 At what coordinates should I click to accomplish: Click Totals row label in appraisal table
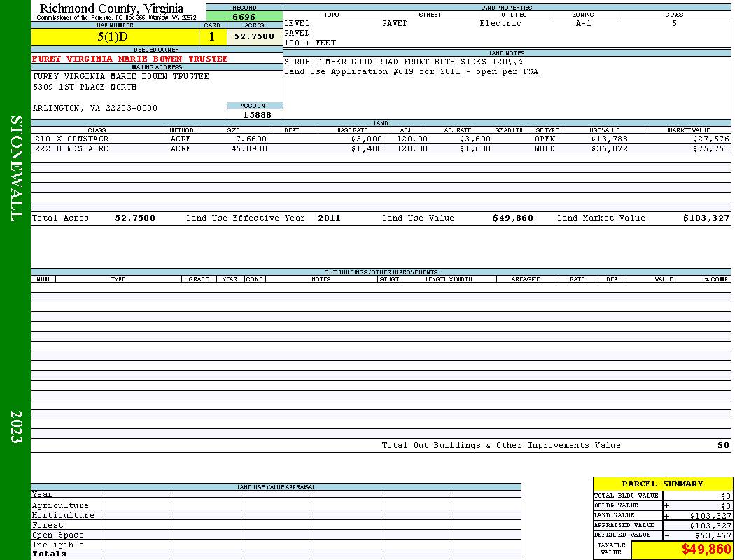(49, 554)
